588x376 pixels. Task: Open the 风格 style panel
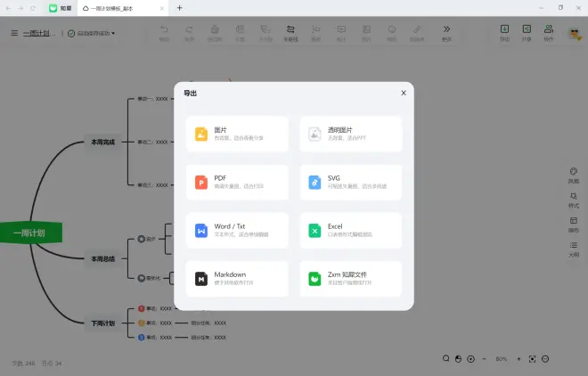573,176
